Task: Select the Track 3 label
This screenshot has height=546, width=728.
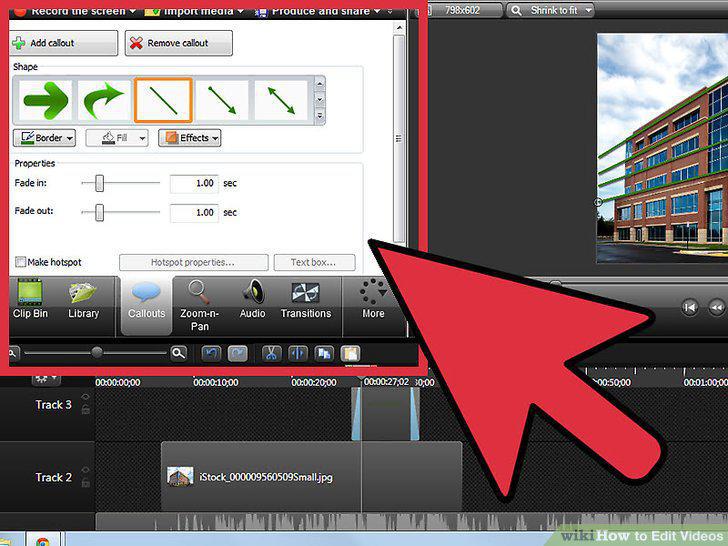Action: [53, 405]
